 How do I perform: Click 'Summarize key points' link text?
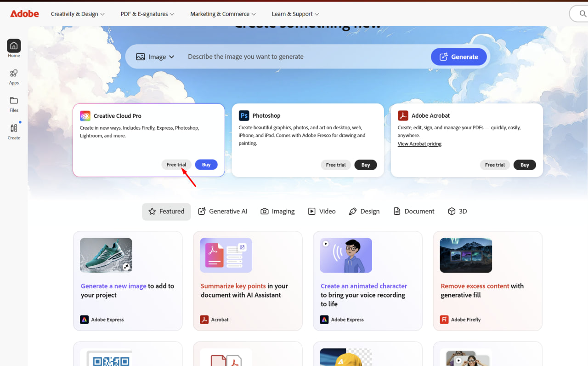tap(233, 286)
